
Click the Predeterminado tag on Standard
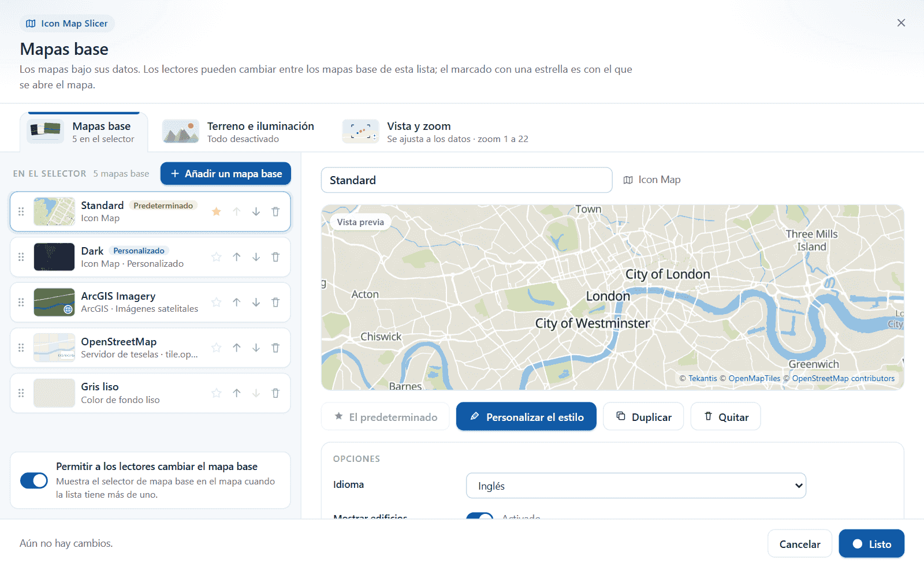click(163, 206)
